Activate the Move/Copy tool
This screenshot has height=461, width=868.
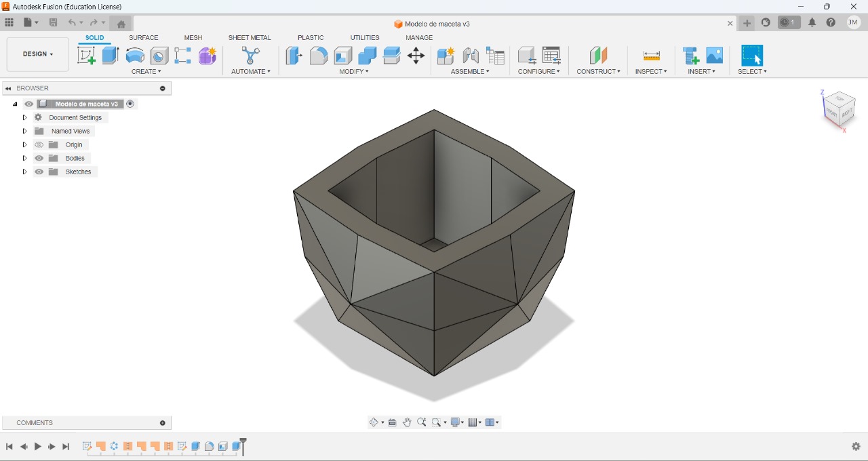pyautogui.click(x=416, y=56)
